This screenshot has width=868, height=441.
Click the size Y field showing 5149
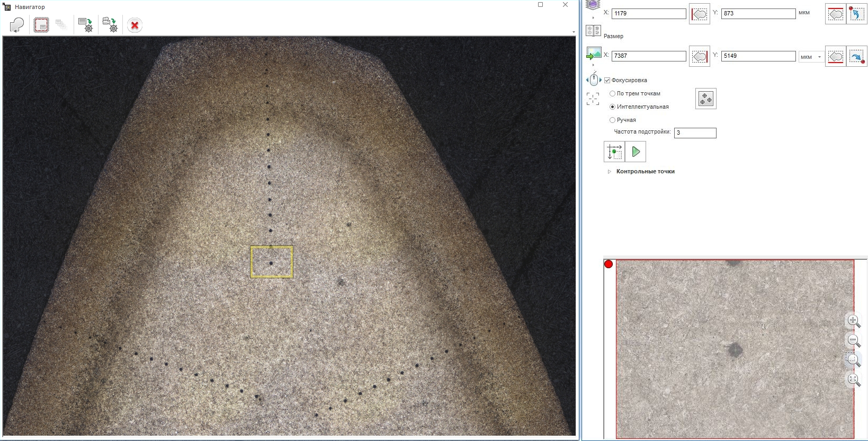click(x=758, y=56)
